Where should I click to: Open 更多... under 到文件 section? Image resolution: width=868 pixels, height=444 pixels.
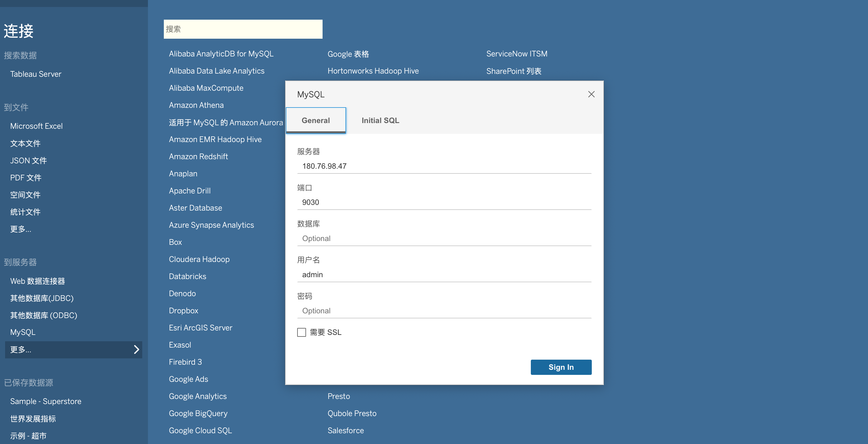[x=21, y=229]
